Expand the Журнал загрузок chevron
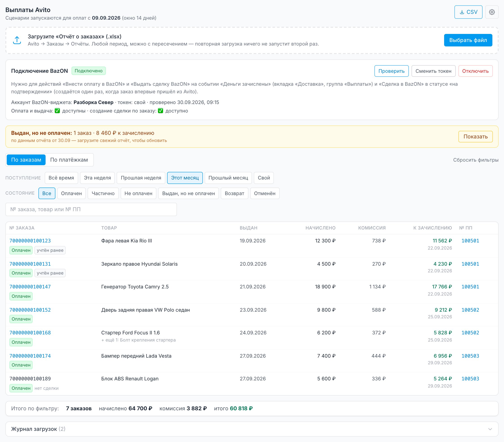The image size is (504, 442). tap(490, 429)
